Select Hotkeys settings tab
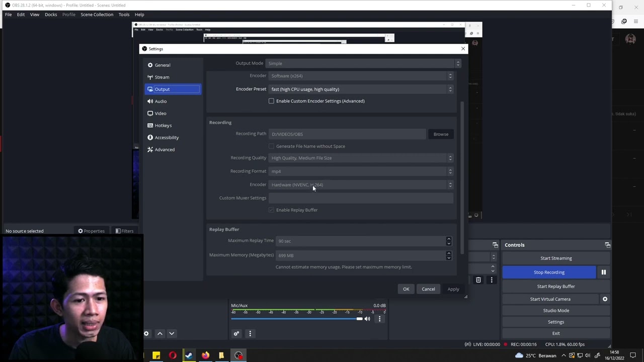The image size is (644, 362). [173, 125]
